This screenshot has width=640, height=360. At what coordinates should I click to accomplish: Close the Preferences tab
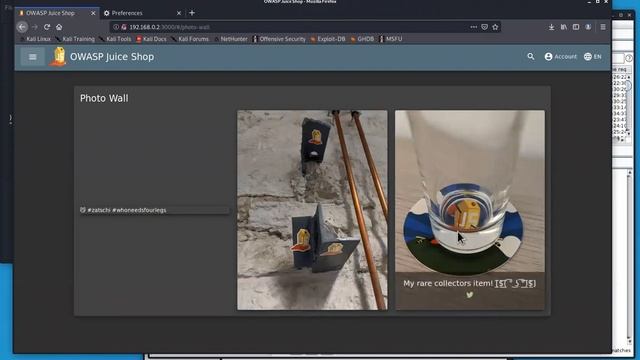coord(179,13)
